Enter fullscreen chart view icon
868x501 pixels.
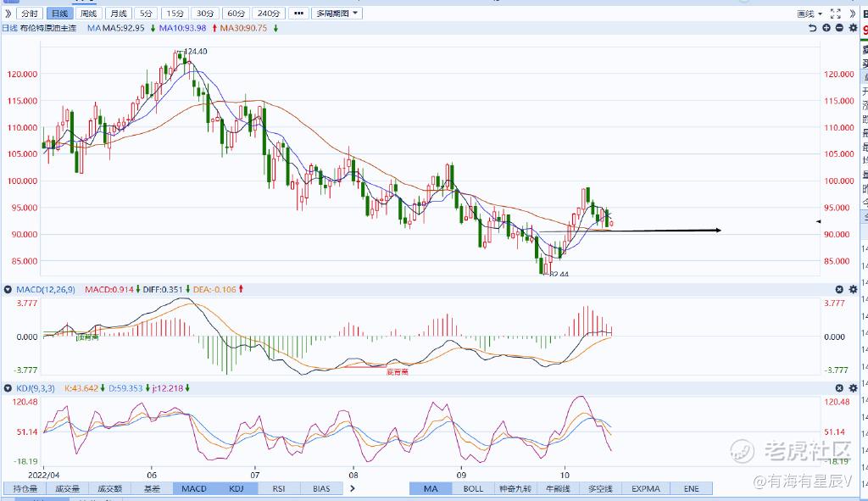click(x=835, y=14)
